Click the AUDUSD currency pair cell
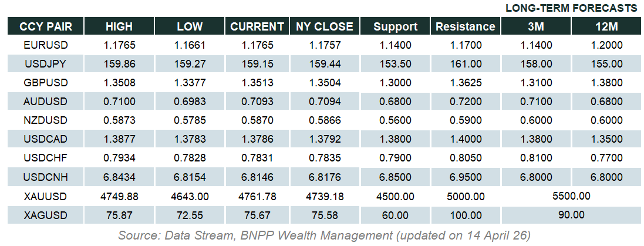644x246 pixels. click(x=46, y=102)
